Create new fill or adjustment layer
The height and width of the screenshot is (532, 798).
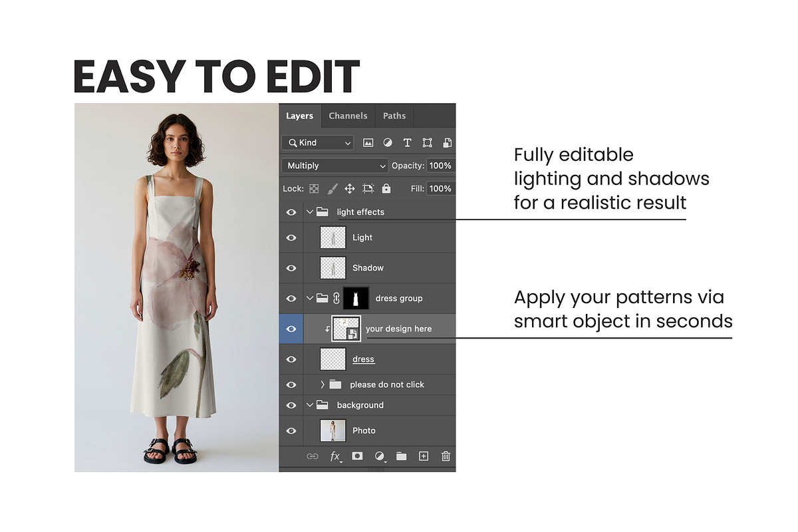tap(380, 456)
